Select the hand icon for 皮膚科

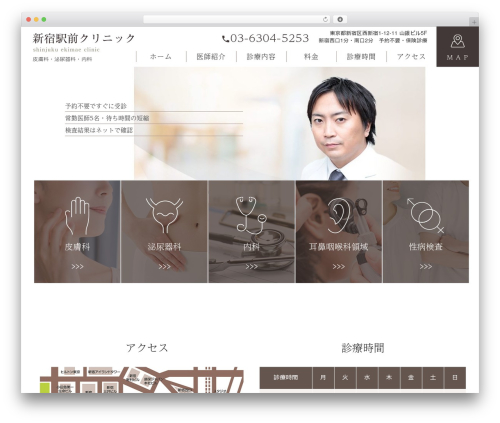[x=77, y=216]
